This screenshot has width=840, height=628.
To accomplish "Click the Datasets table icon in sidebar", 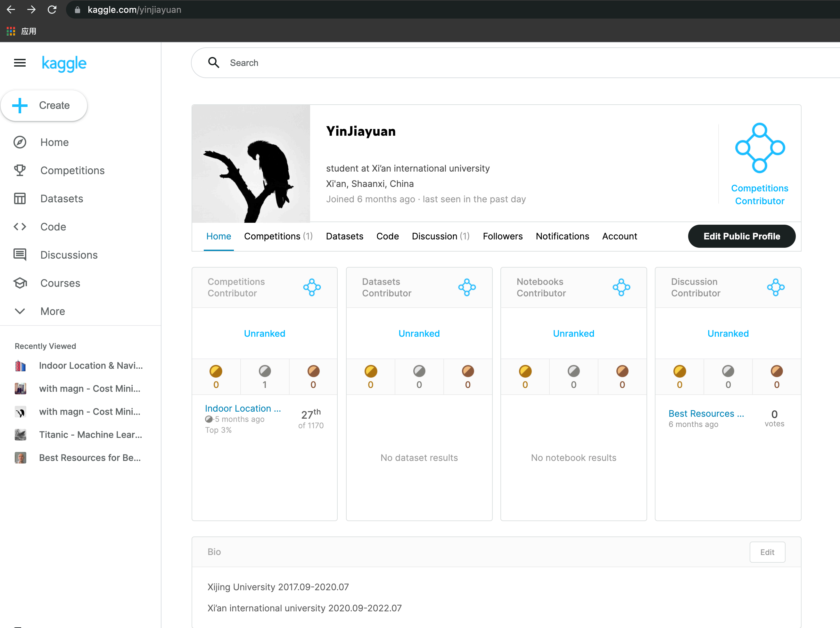I will tap(20, 198).
